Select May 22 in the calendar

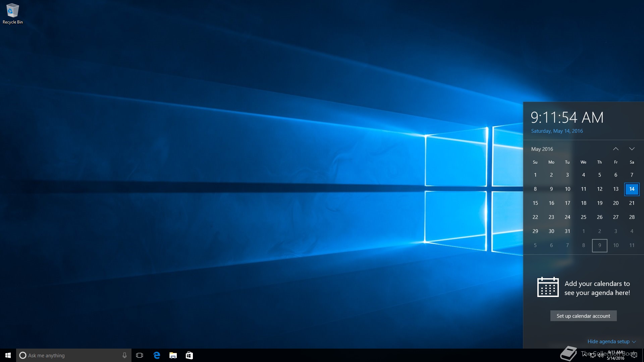click(x=535, y=217)
